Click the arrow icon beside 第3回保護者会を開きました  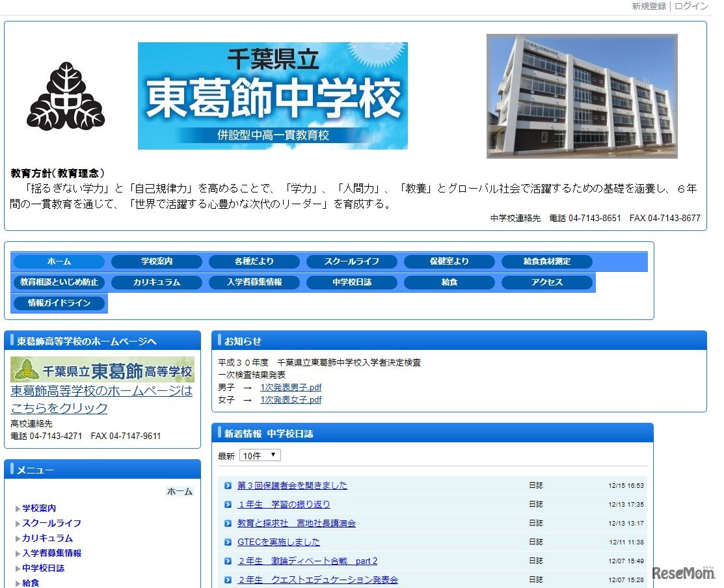point(228,485)
